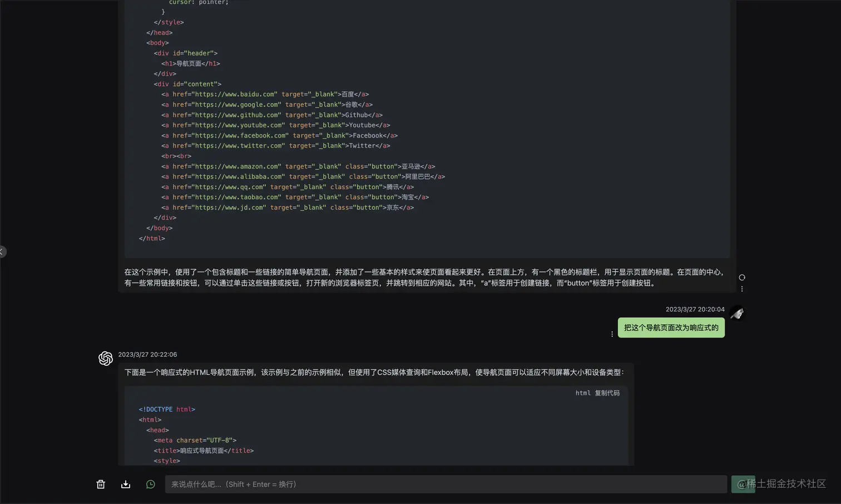
Task: Click the green chat-bubble icon beside the input
Action: pos(150,485)
